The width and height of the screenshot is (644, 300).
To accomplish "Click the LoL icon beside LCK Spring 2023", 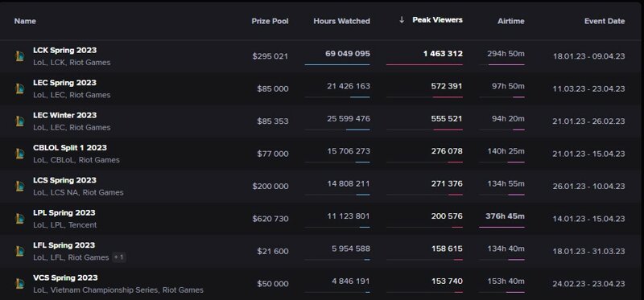I will pos(19,56).
